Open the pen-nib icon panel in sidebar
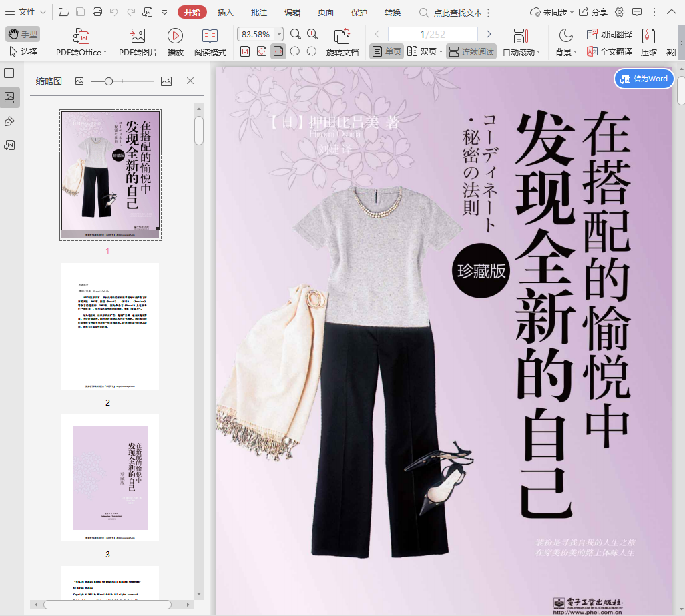Viewport: 685px width, 616px height. [x=9, y=122]
